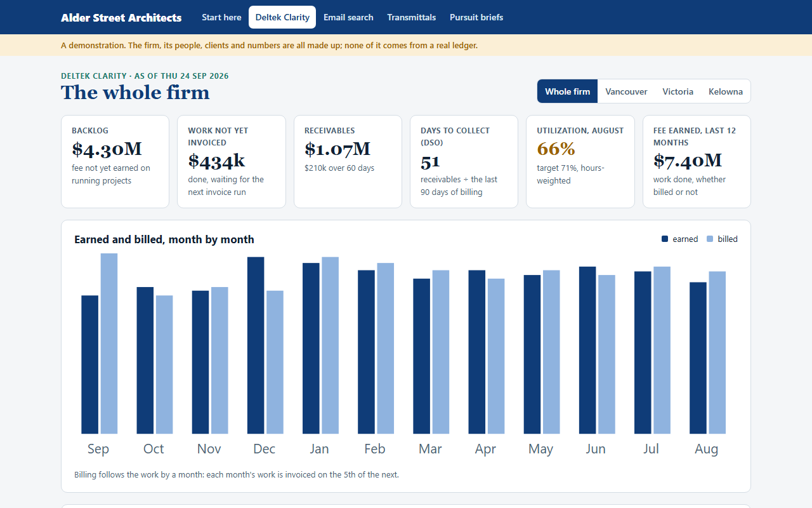Viewport: 812px width, 508px height.
Task: Click the dark blue earned legend swatch
Action: [x=665, y=239]
